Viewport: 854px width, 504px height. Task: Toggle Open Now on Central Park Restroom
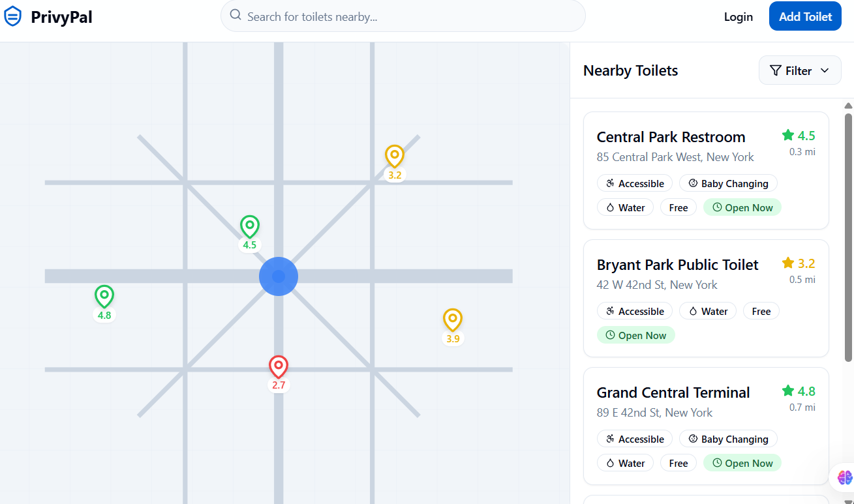click(742, 207)
